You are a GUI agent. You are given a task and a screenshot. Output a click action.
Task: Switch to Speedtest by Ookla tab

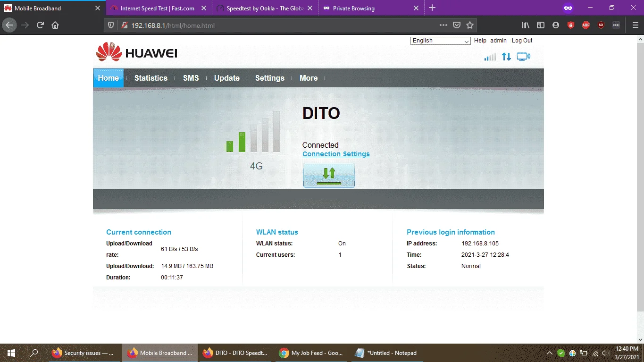(x=265, y=8)
